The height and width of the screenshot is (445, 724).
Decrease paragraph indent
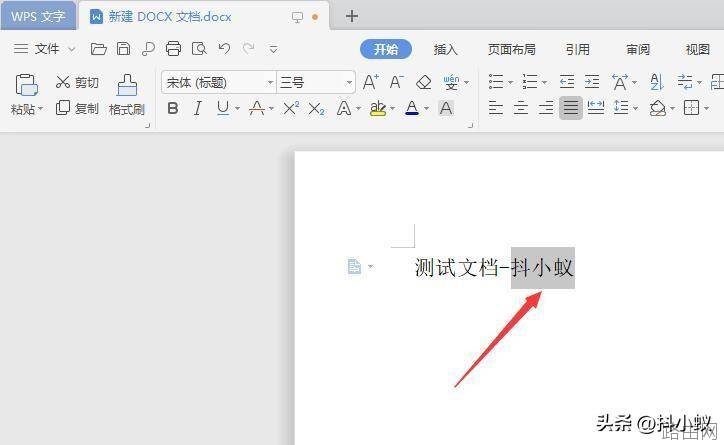point(567,82)
